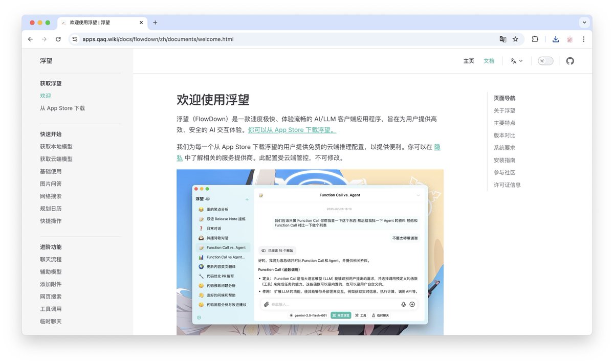This screenshot has height=364, width=614.
Task: Select 基础使用 in sidebar
Action: pyautogui.click(x=51, y=171)
